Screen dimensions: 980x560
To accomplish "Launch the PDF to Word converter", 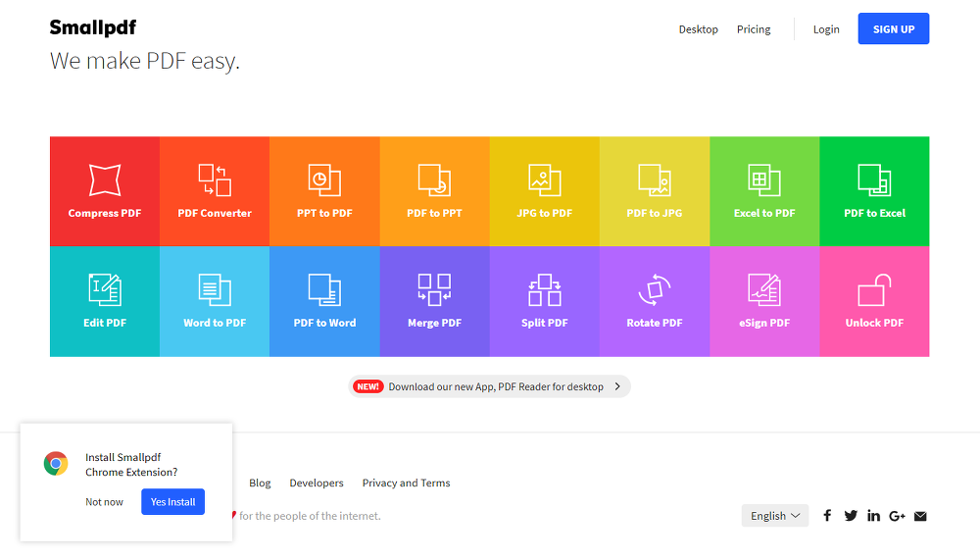I will pos(324,302).
